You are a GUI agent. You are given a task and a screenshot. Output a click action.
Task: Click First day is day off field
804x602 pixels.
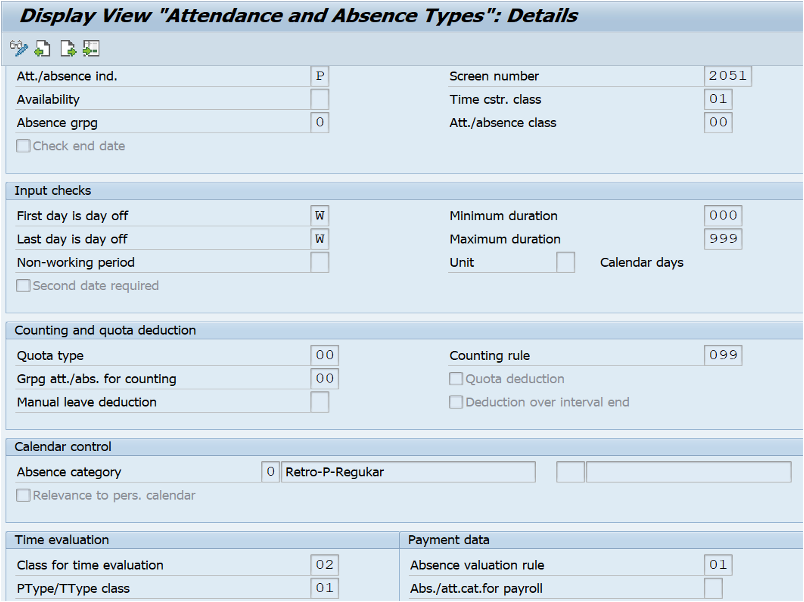pyautogui.click(x=319, y=216)
